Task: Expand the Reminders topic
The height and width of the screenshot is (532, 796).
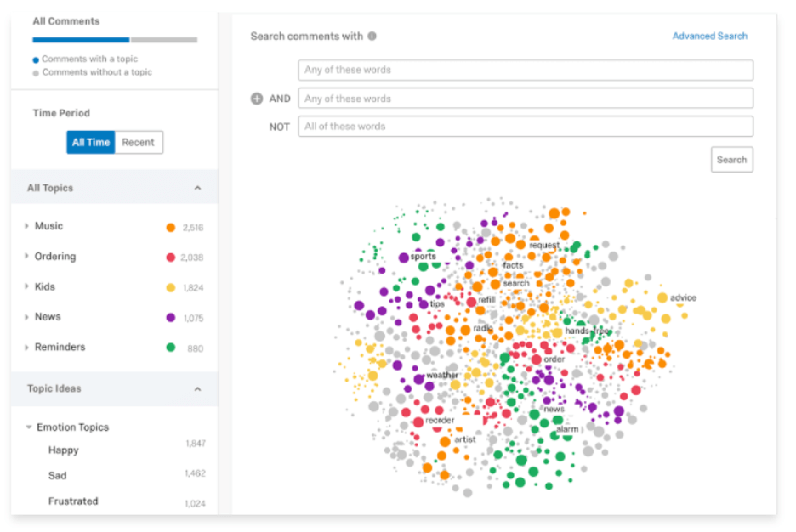Action: click(23, 347)
